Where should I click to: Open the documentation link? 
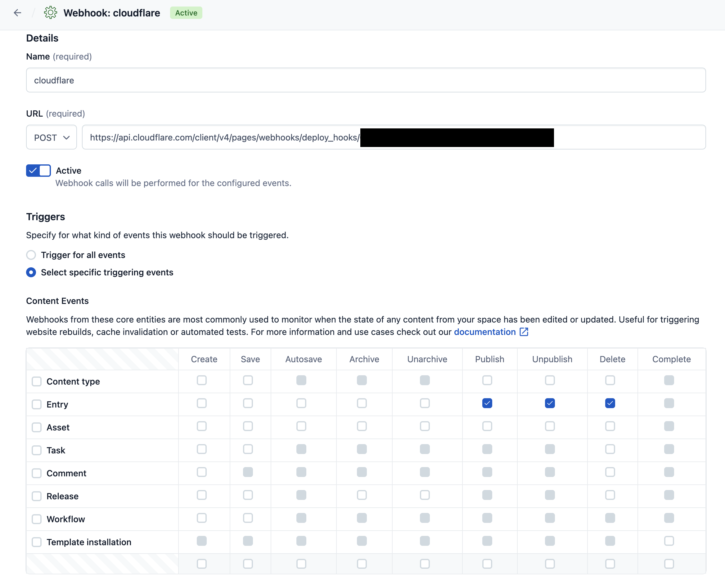pyautogui.click(x=484, y=332)
